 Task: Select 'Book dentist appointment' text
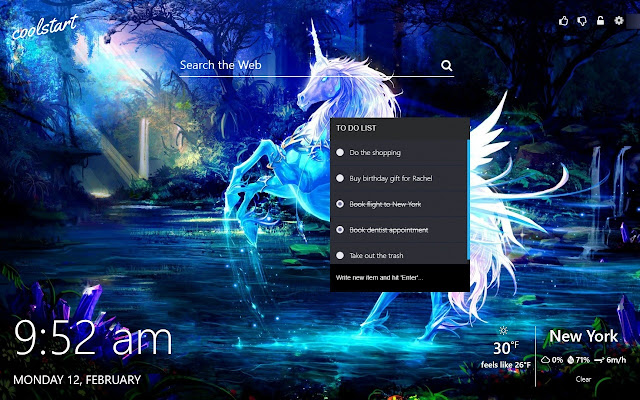(389, 230)
